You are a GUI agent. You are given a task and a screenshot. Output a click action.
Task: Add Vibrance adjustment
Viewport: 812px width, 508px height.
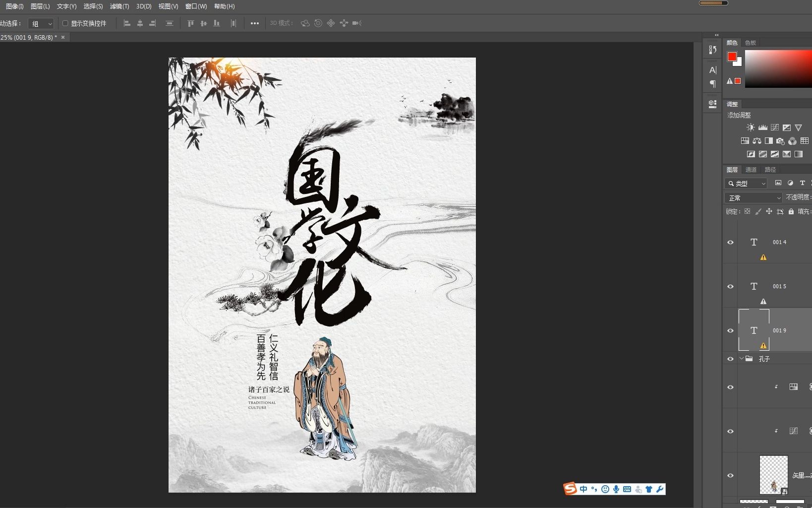[x=798, y=127]
